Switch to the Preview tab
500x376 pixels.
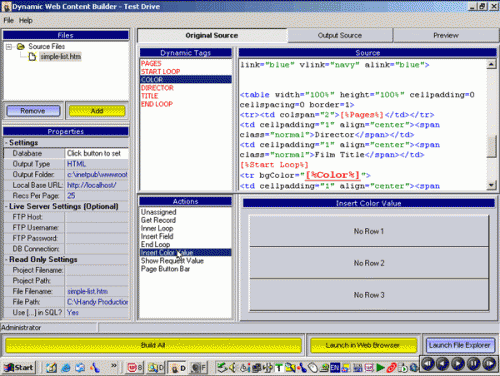pos(446,35)
